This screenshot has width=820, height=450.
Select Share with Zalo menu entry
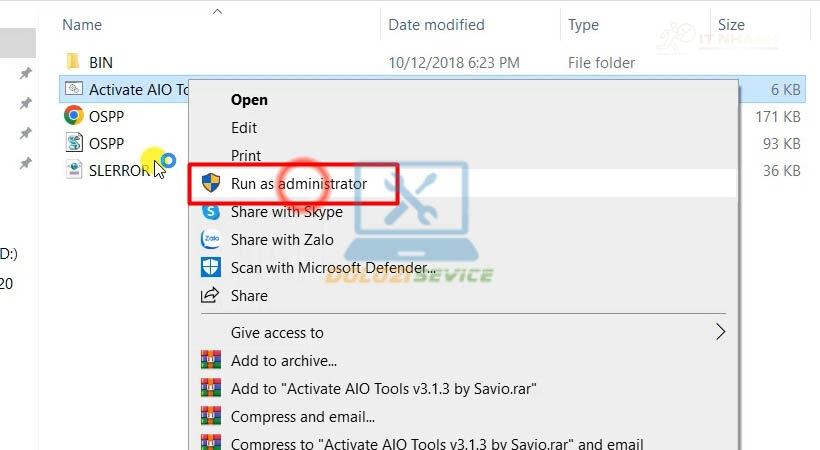click(x=282, y=240)
